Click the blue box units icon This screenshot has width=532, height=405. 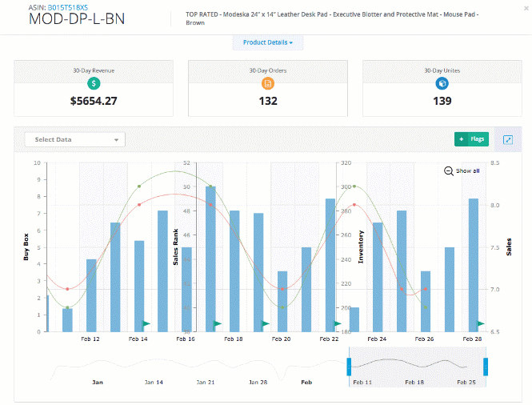(442, 83)
